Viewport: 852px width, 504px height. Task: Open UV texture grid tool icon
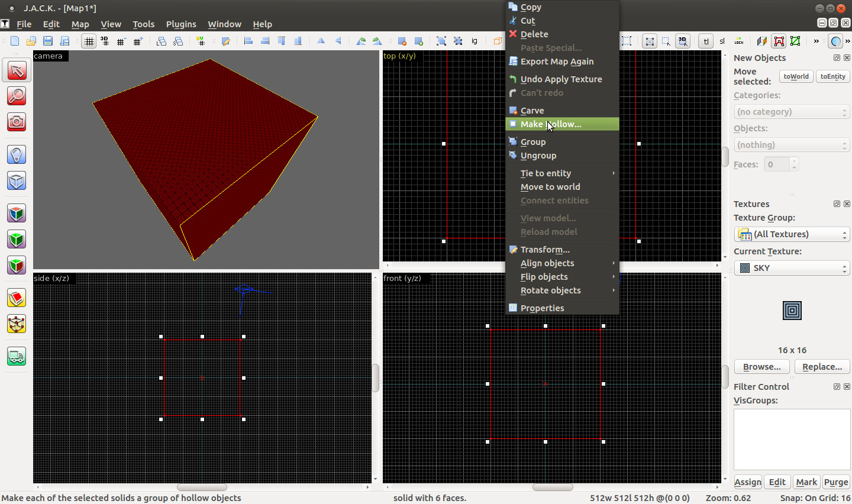(x=201, y=41)
